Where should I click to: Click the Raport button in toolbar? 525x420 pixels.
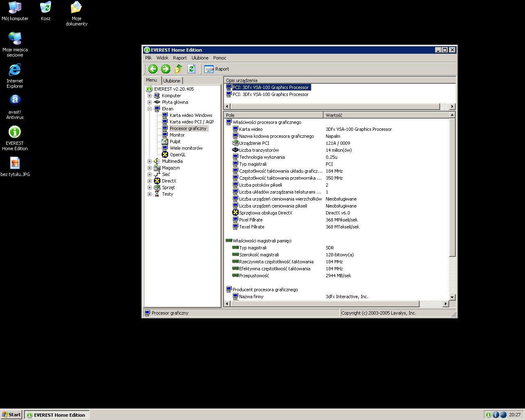click(217, 69)
